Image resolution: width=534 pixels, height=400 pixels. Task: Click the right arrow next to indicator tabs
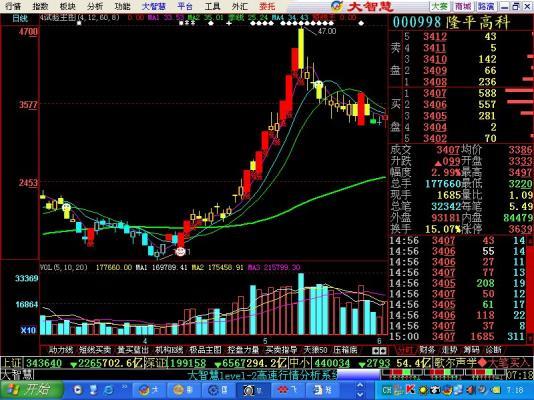[x=383, y=350]
